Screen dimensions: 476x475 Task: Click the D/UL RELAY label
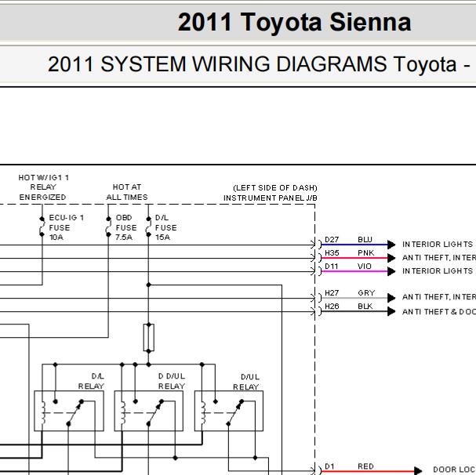point(246,383)
